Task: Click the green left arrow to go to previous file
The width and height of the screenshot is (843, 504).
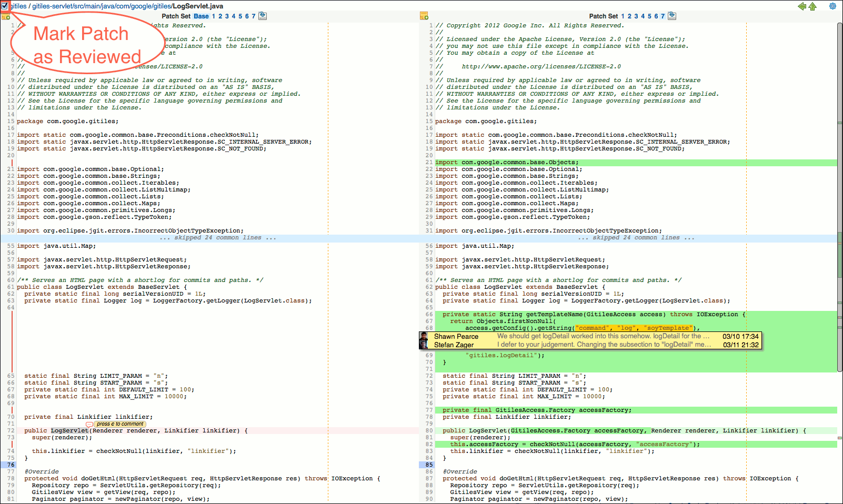Action: [x=801, y=6]
